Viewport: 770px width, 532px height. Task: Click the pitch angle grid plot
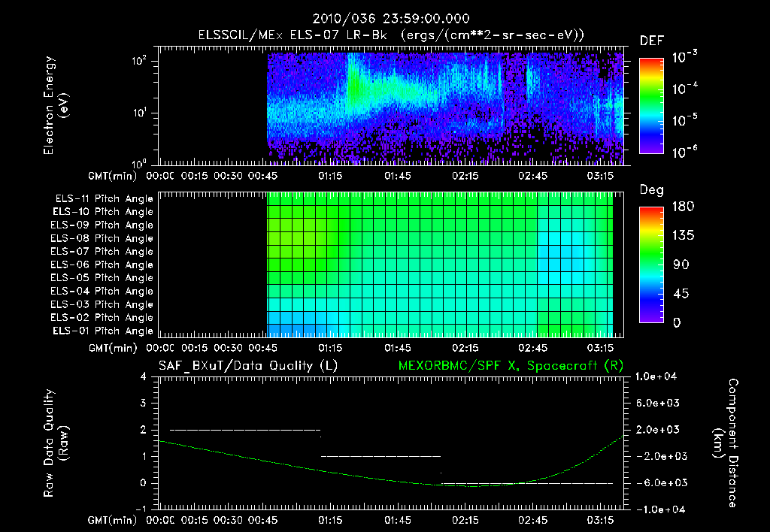click(x=391, y=264)
